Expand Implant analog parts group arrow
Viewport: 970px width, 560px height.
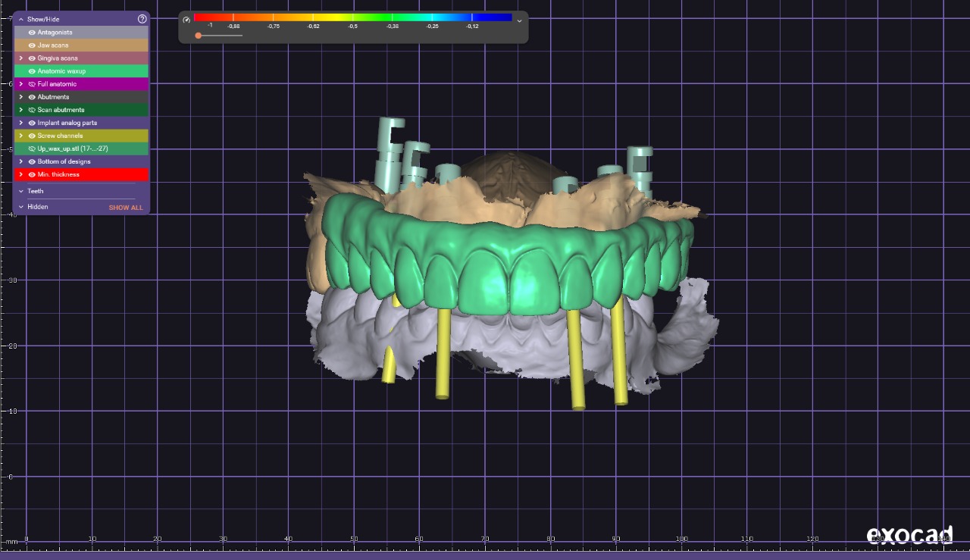click(21, 123)
